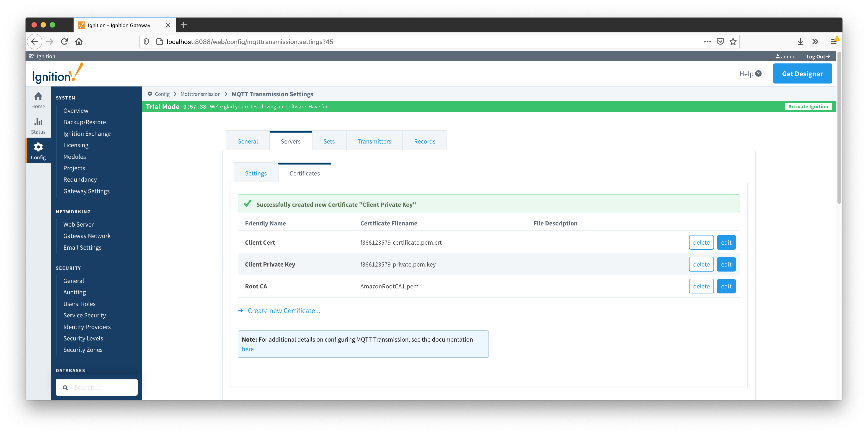This screenshot has width=868, height=434.
Task: Open Gateway Settings
Action: click(x=86, y=191)
